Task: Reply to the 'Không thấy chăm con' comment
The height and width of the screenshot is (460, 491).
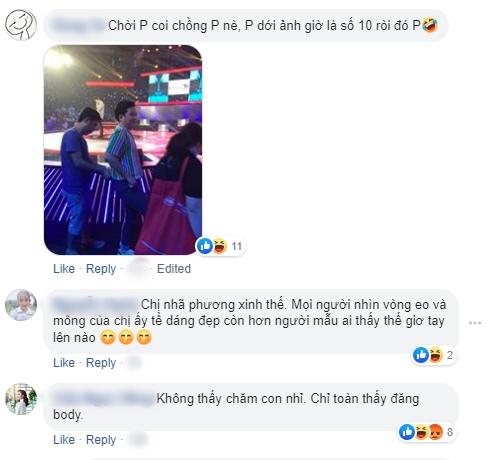Action: [x=101, y=440]
